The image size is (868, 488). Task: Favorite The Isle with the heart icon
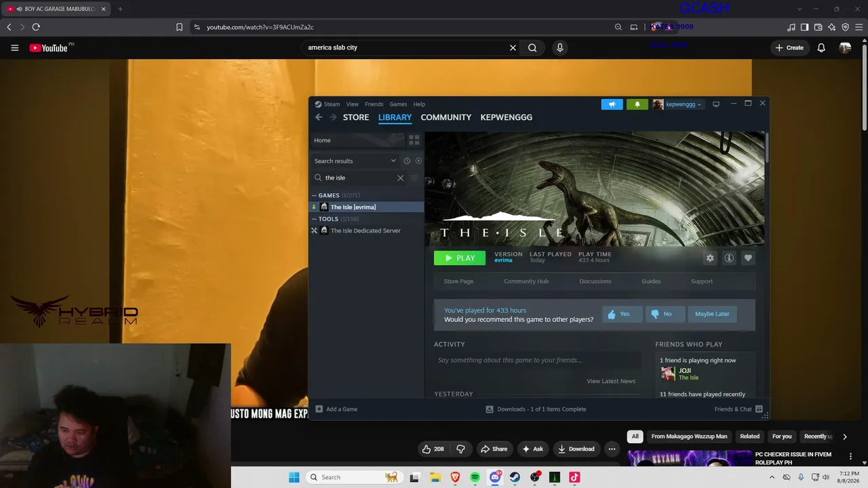point(748,258)
